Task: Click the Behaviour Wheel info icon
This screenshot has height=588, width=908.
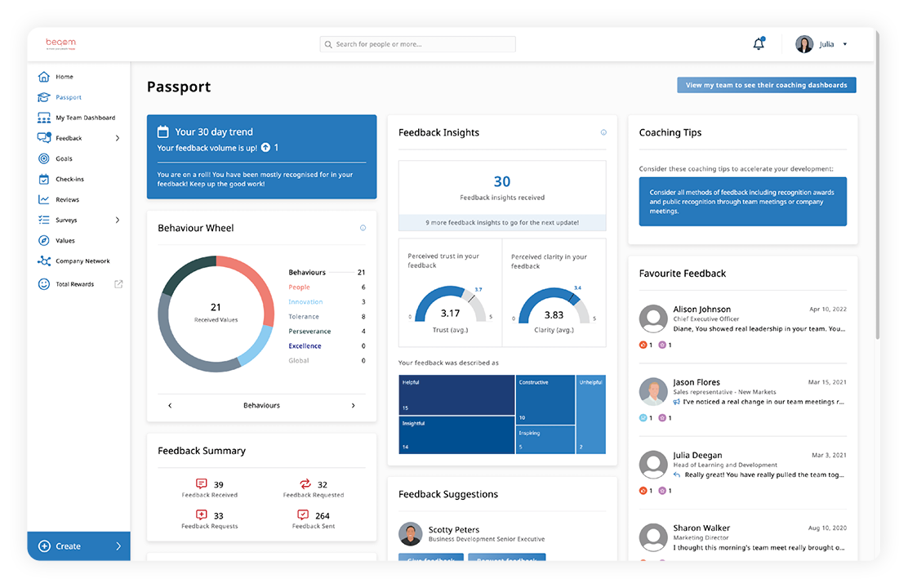Action: (x=363, y=228)
